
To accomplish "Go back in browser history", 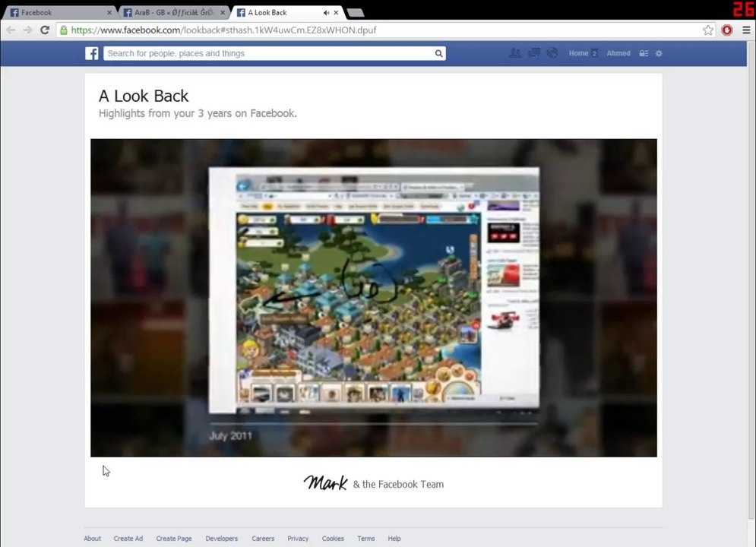I will (x=11, y=30).
